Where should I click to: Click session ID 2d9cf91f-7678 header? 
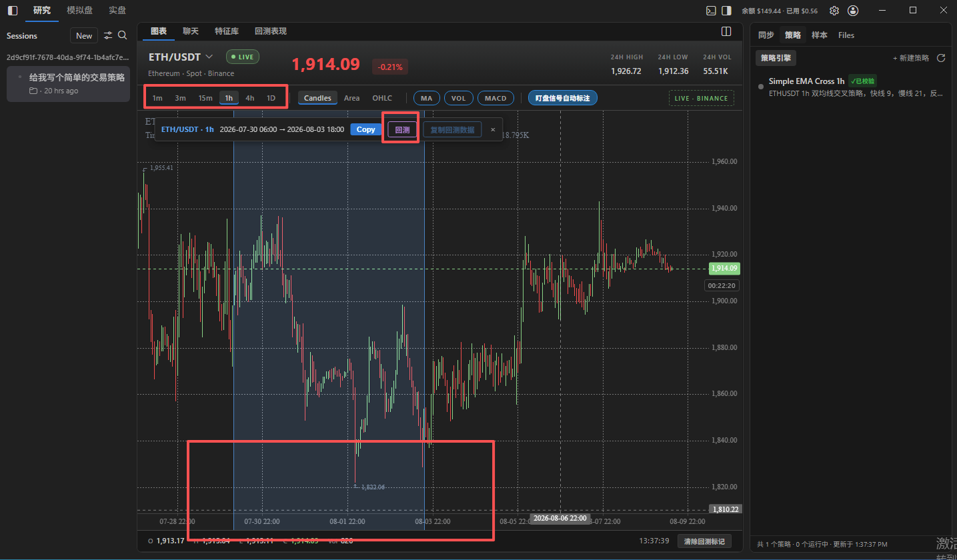67,57
